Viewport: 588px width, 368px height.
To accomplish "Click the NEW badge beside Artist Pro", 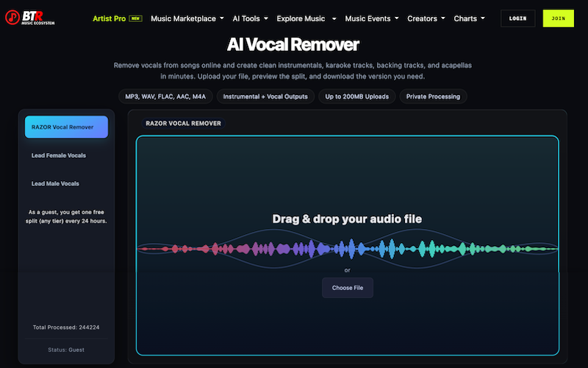I will tap(135, 18).
